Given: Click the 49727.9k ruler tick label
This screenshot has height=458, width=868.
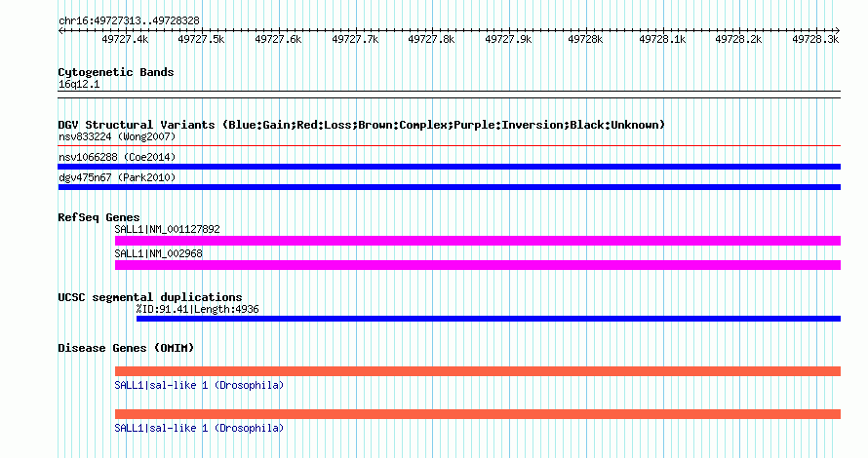Looking at the screenshot, I should click(508, 39).
